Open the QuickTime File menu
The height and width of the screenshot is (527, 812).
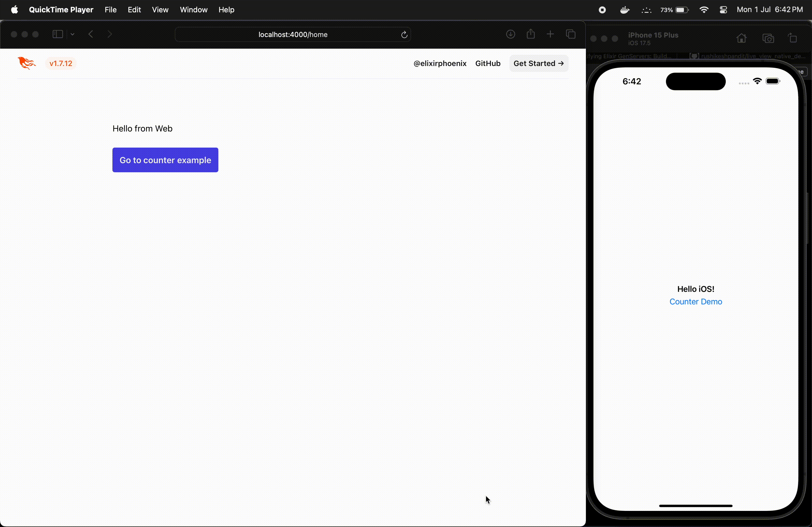[x=111, y=10]
